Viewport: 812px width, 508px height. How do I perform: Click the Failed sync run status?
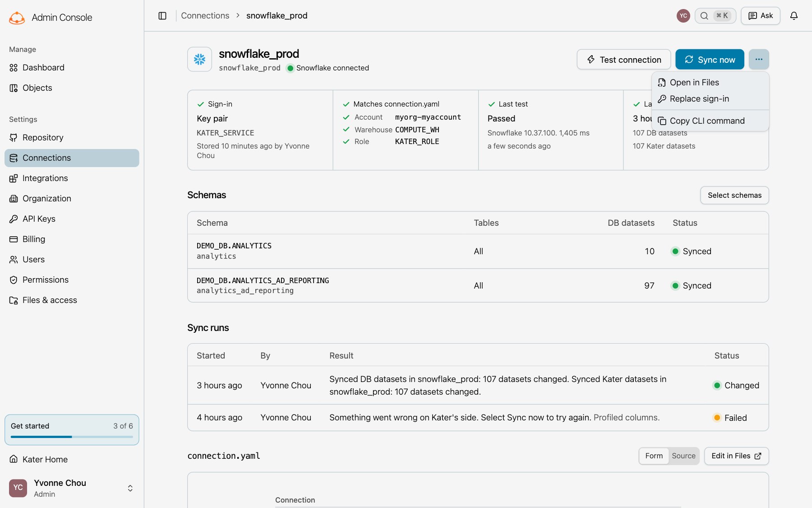click(730, 418)
